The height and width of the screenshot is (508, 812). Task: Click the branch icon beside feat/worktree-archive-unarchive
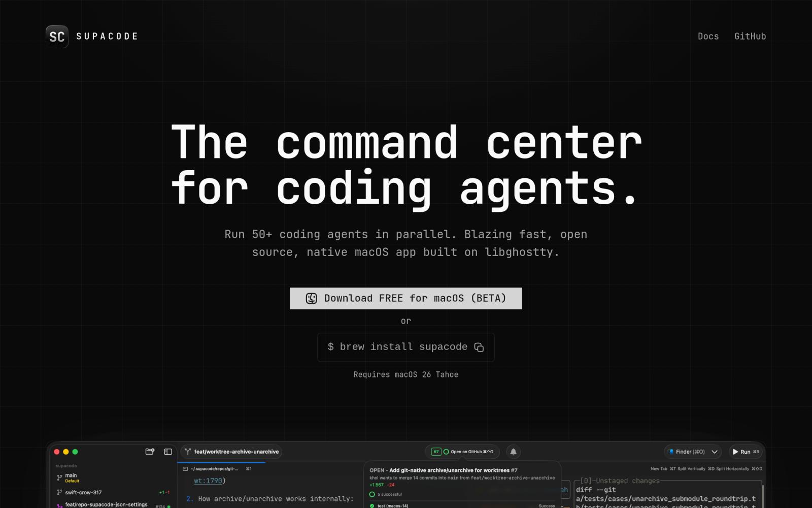188,452
